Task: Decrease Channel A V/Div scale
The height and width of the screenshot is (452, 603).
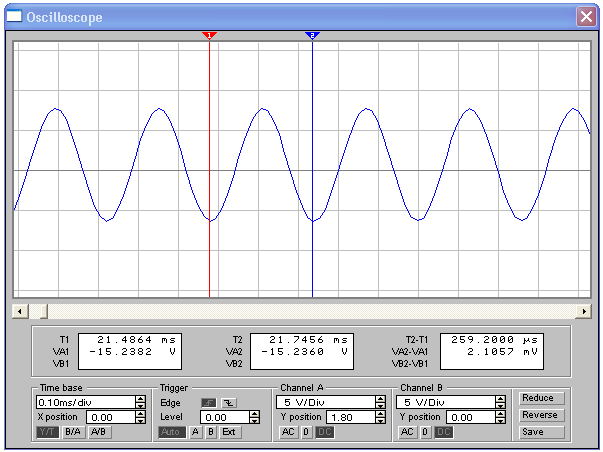Action: (381, 405)
